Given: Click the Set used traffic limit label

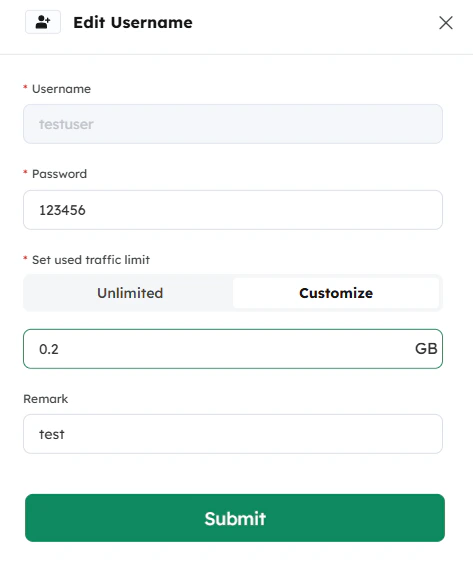Looking at the screenshot, I should 91,260.
